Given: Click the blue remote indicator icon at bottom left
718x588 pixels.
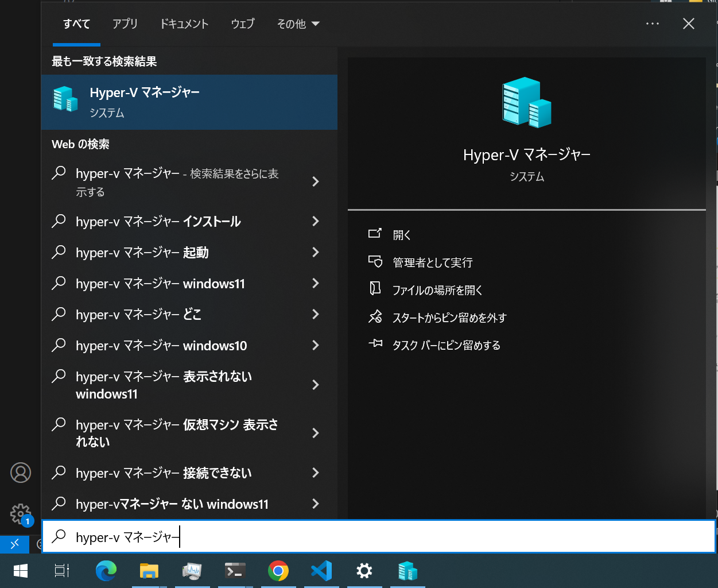Looking at the screenshot, I should point(15,543).
